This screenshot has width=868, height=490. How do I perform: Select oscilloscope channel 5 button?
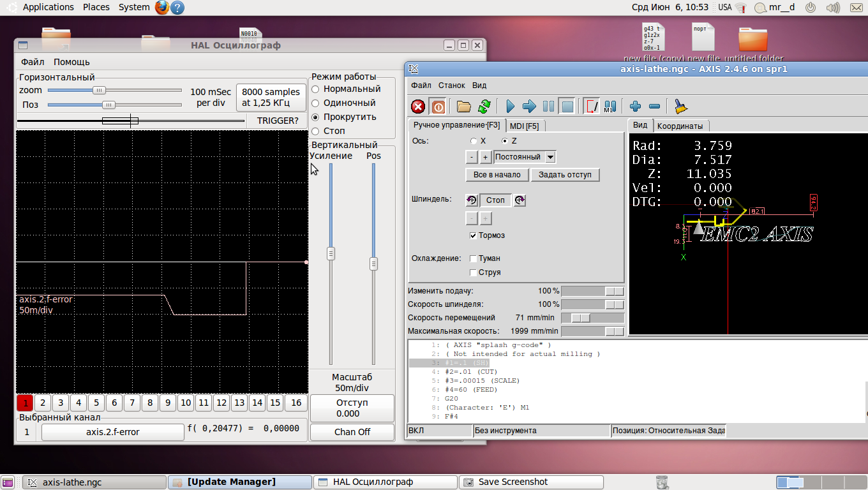[x=96, y=403]
